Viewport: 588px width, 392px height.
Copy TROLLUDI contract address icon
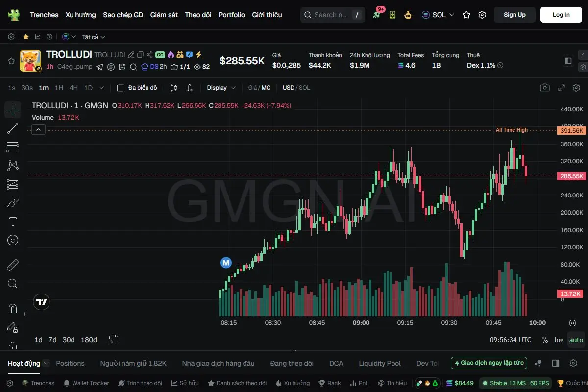tap(141, 55)
